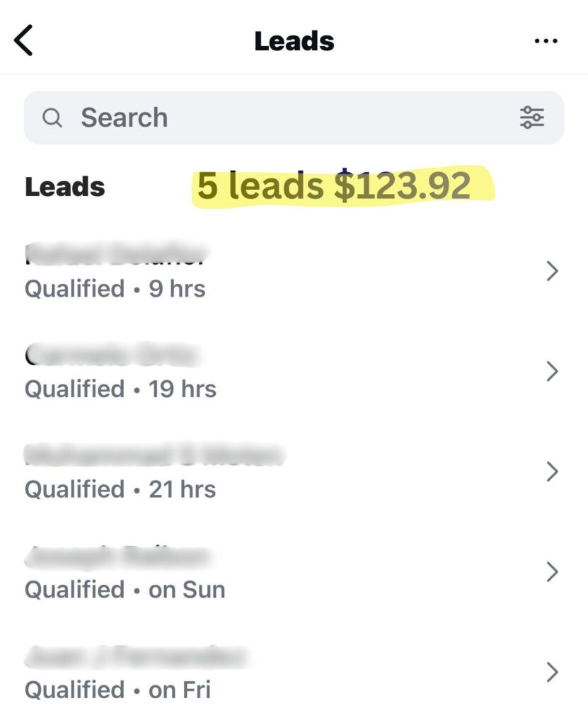Screen dimensions: 588x725
Task: Tap the blurred name above "21 hrs"
Action: (154, 455)
